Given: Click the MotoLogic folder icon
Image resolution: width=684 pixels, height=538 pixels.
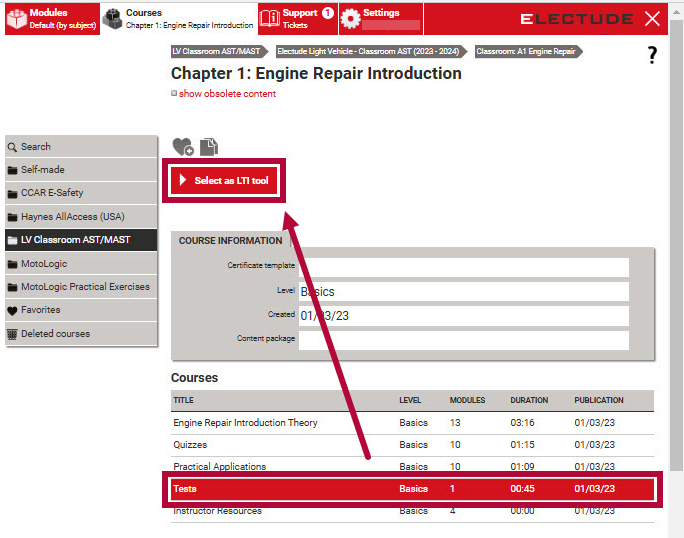Looking at the screenshot, I should pyautogui.click(x=12, y=264).
